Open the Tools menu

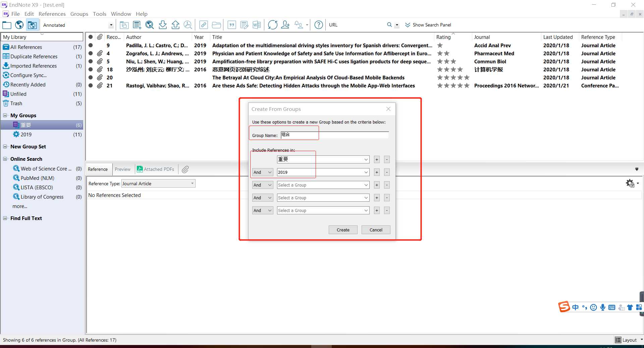[x=99, y=14]
